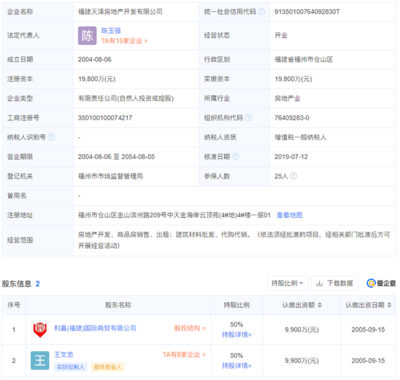Select registration number 350100100074217
The height and width of the screenshot is (380, 400).
(105, 118)
